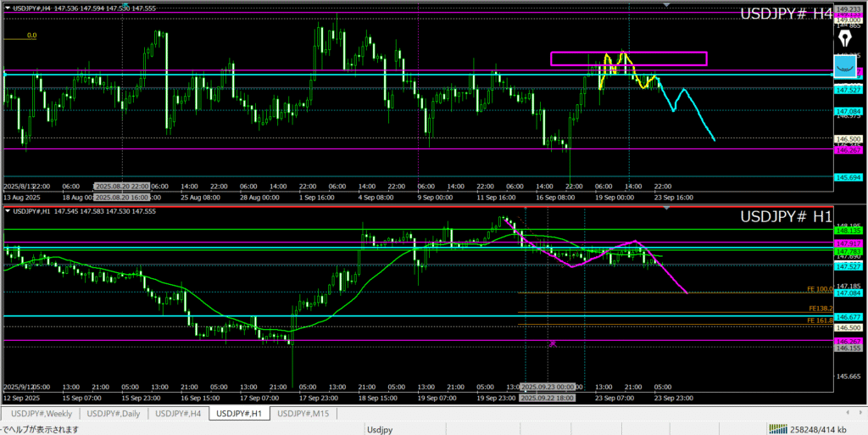Click the blue smile icon on H4 chart
Image resolution: width=868 pixels, height=435 pixels.
pos(844,66)
